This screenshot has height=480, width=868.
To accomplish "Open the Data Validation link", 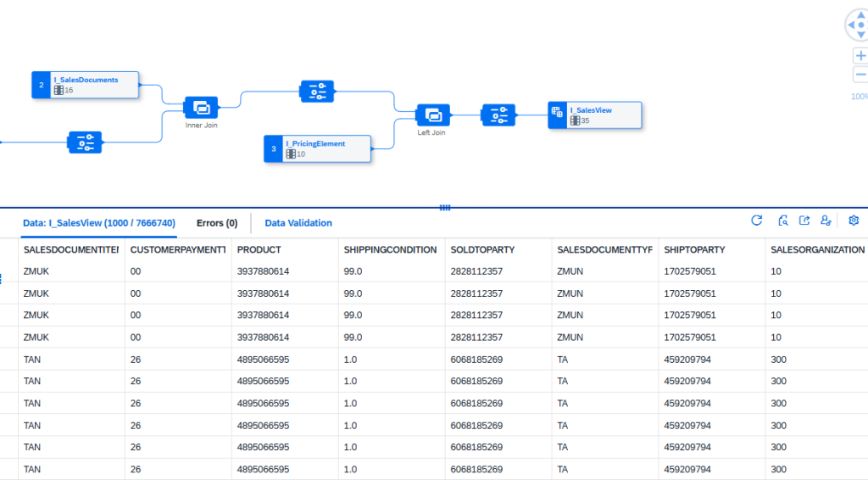I will [298, 223].
